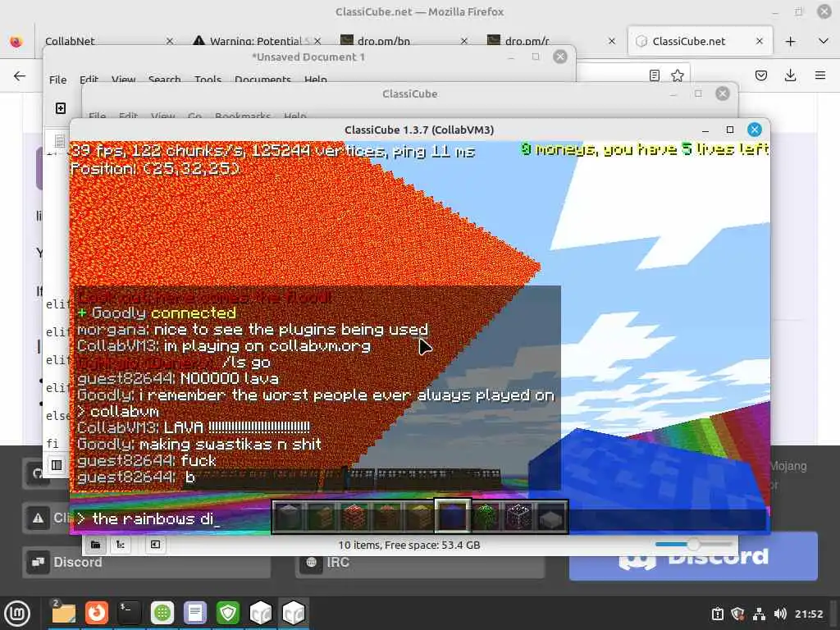Select the green leaves block in the hotbar

point(486,517)
